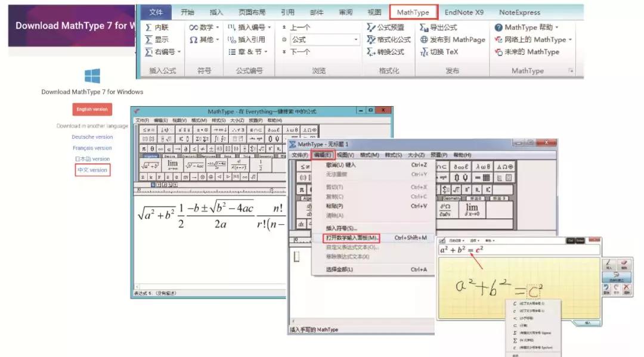This screenshot has height=357, width=644.
Task: Open 视图(V) menu in front MathType window
Action: [x=345, y=155]
